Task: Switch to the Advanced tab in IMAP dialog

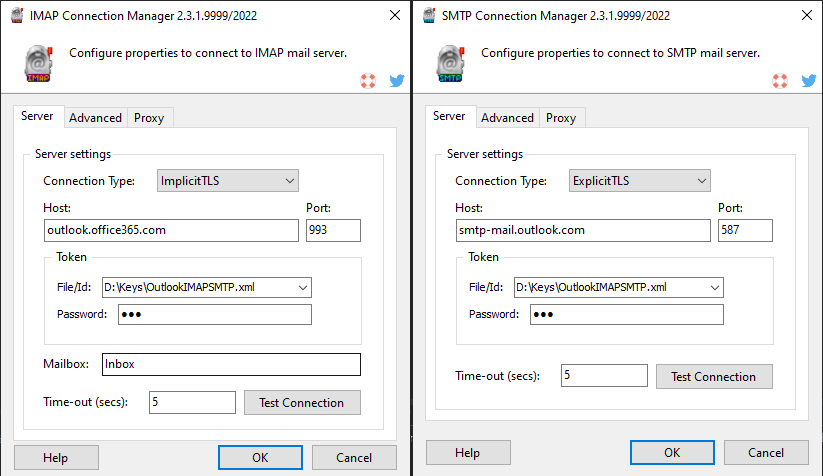Action: pyautogui.click(x=95, y=118)
